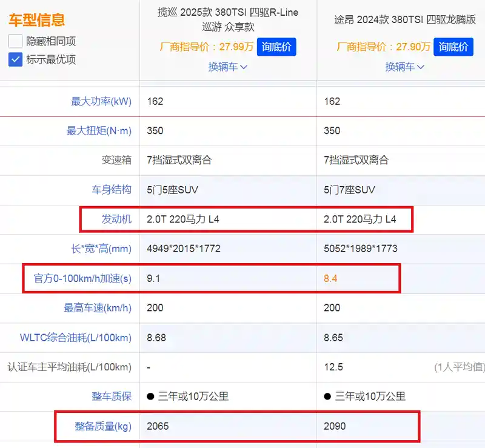The height and width of the screenshot is (448, 485).
Task: Click the 发动机 parameter link
Action: pos(116,219)
